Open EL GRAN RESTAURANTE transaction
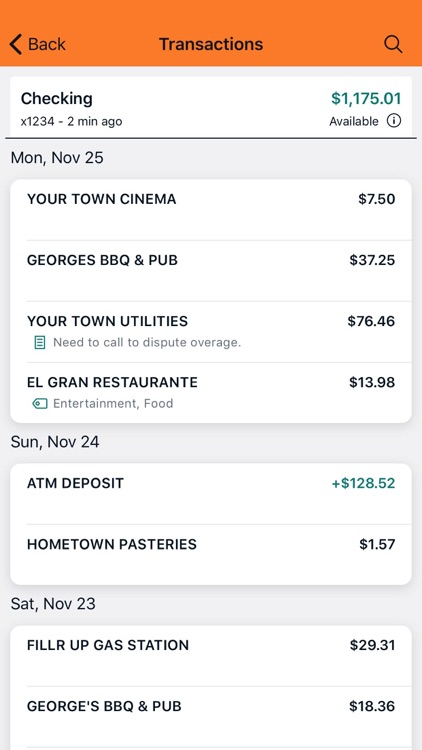 211,393
